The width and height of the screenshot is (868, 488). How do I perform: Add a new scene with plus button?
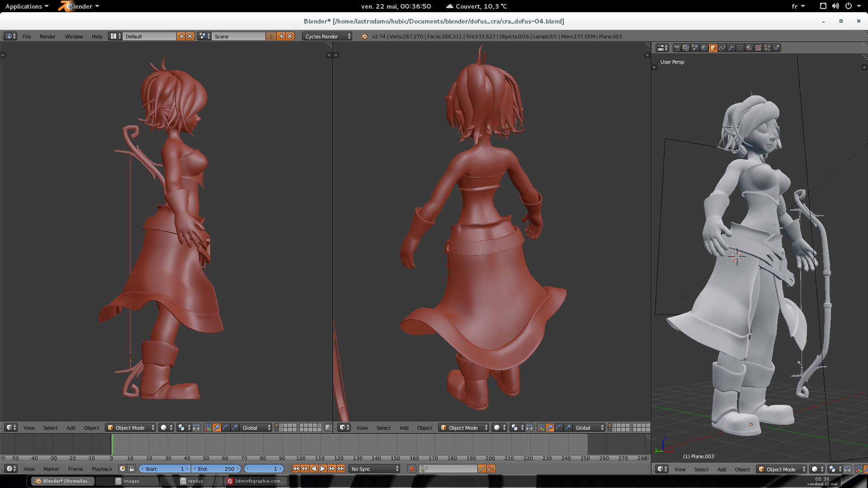[x=281, y=37]
